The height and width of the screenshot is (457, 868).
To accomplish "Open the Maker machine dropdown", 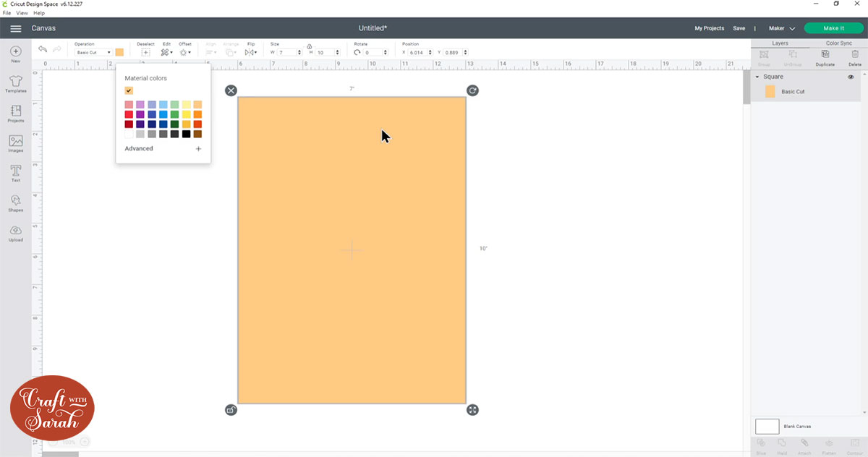I will (x=781, y=28).
